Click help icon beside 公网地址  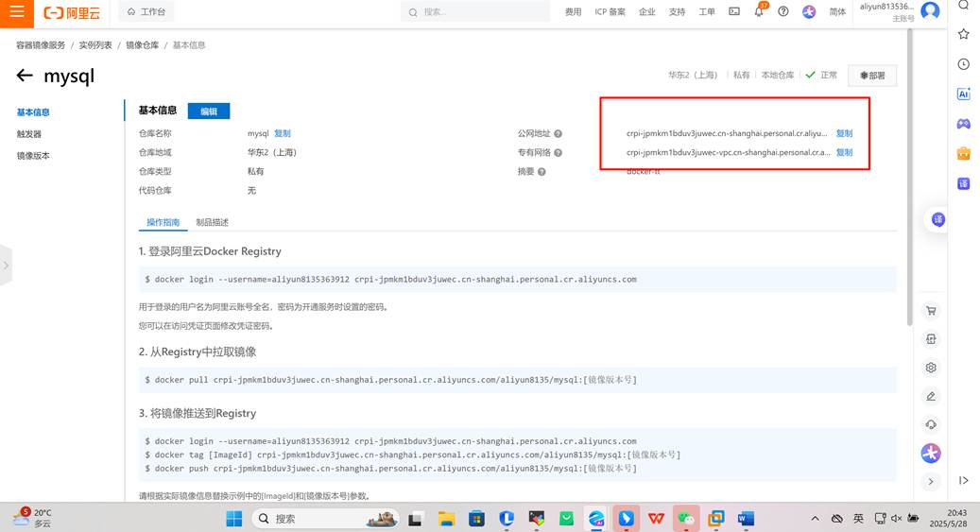point(559,134)
